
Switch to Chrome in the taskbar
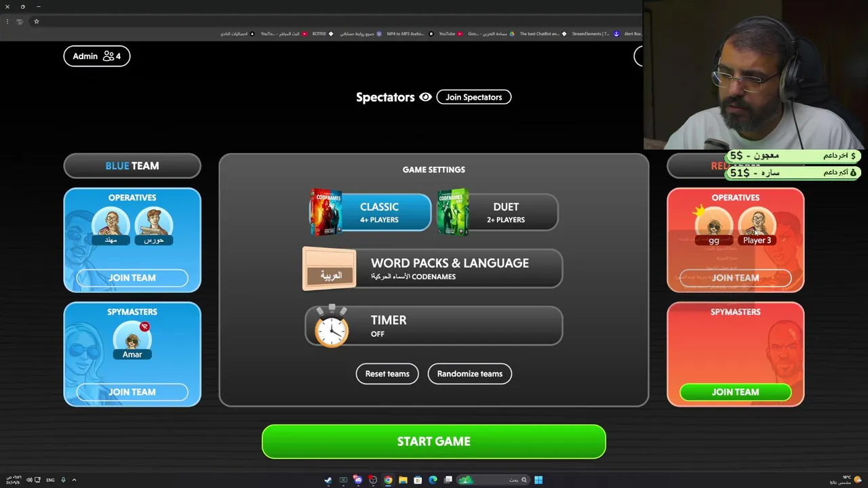coord(388,480)
